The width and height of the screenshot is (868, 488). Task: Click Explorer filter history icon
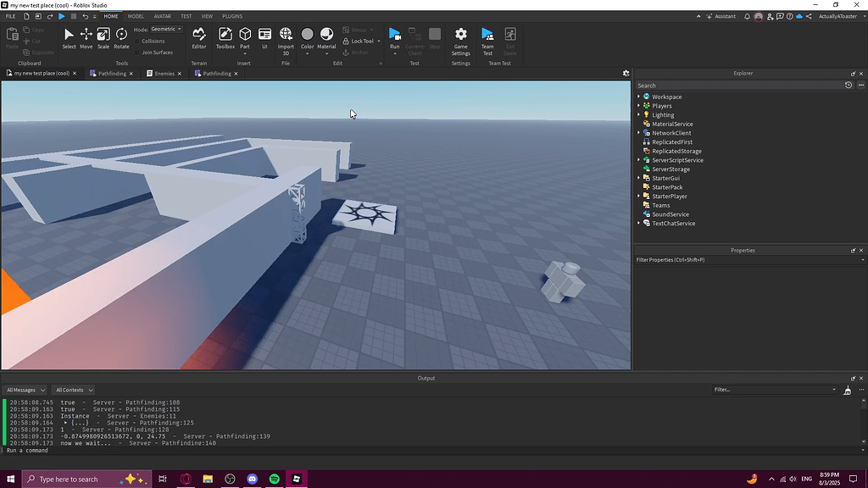[848, 86]
